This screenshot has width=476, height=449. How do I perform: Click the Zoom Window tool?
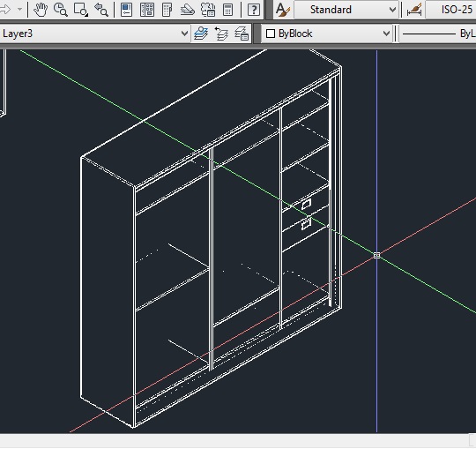tap(81, 10)
